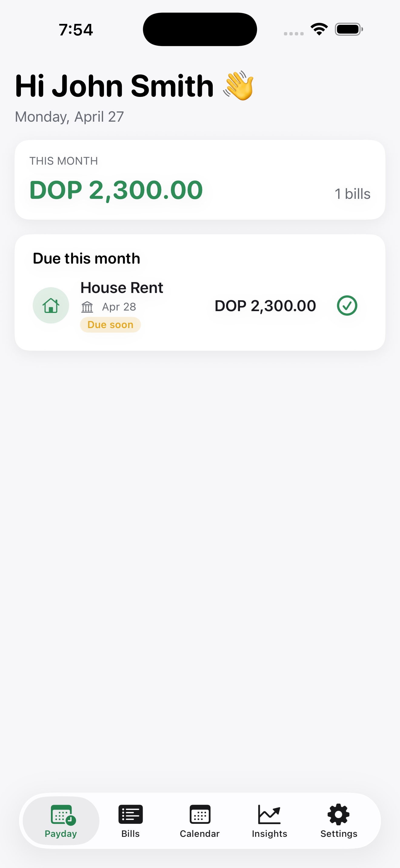The height and width of the screenshot is (868, 400).
Task: Tap the battery status indicator
Action: tap(349, 29)
